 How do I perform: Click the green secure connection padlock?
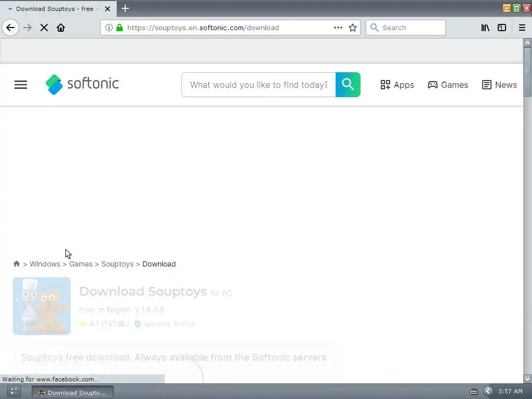pyautogui.click(x=119, y=28)
